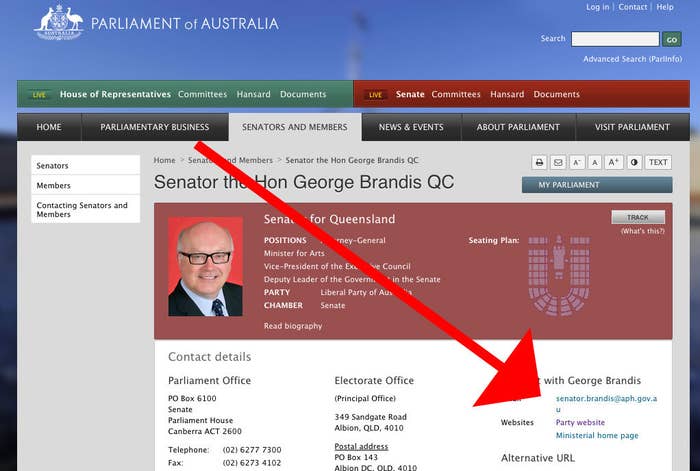The width and height of the screenshot is (700, 471).
Task: Open Ministerial home page link
Action: click(597, 435)
